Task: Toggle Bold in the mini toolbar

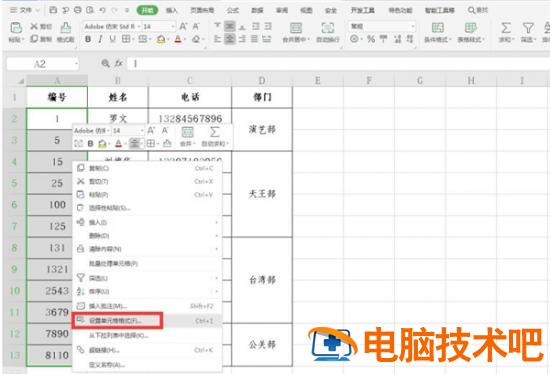Action: (90, 143)
